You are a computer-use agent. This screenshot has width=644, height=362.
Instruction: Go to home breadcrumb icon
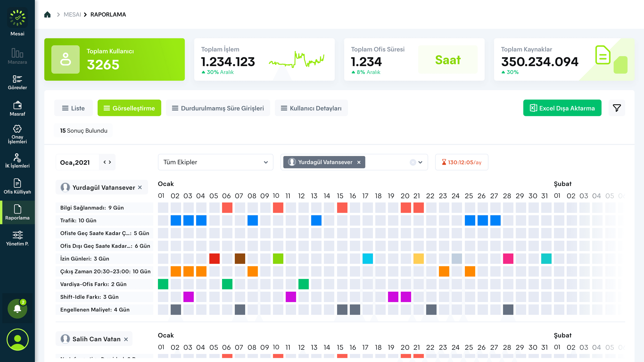[47, 14]
